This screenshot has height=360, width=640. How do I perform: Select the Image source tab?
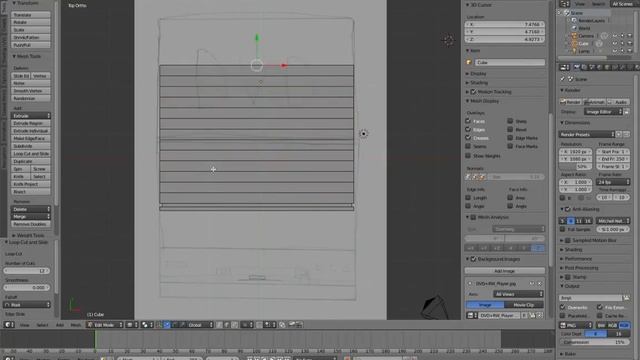[x=485, y=305]
